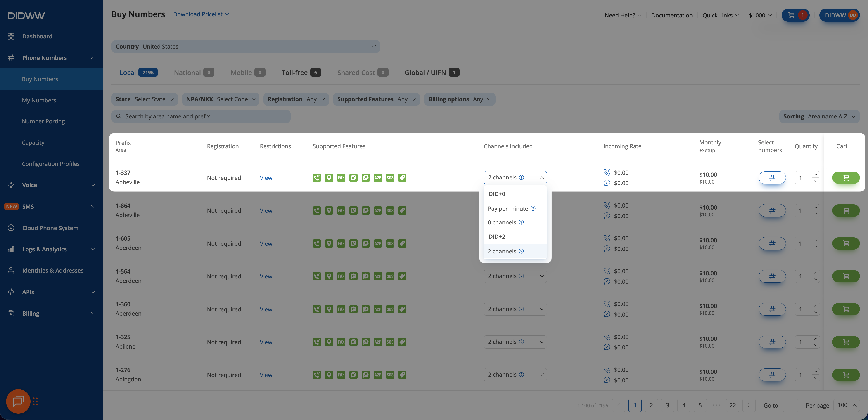The width and height of the screenshot is (868, 420).
Task: Select the 0 channels option in the dropdown
Action: (x=502, y=222)
